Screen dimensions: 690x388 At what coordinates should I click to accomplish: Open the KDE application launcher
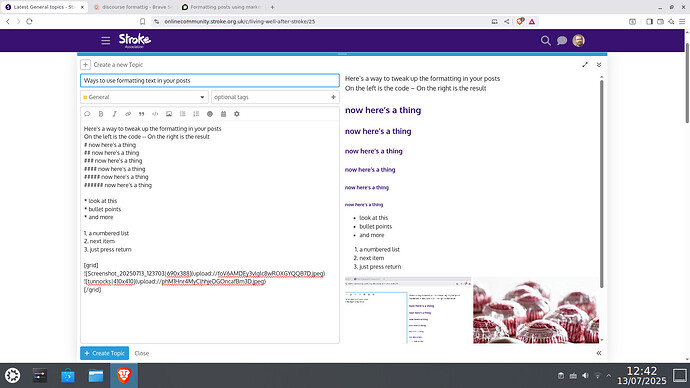12,376
